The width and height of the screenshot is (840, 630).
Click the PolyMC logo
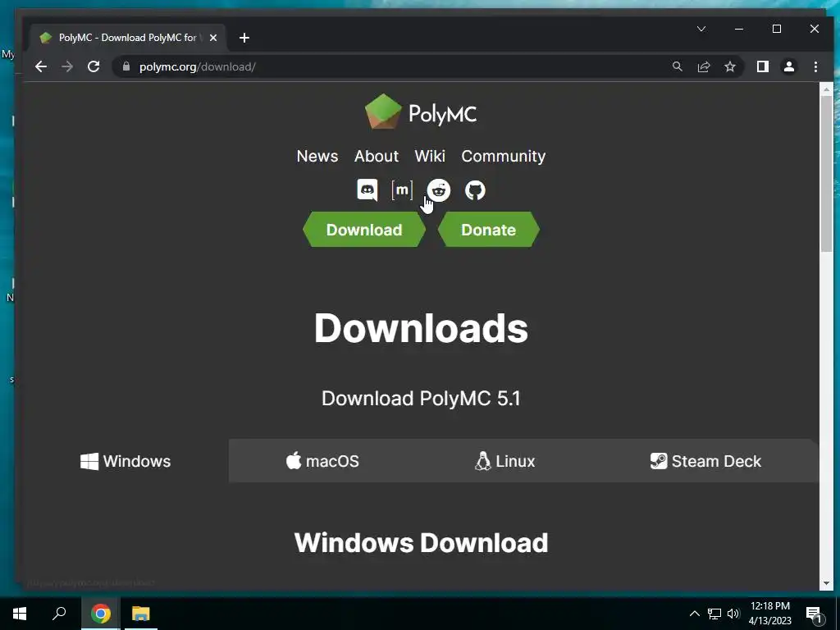(x=421, y=112)
